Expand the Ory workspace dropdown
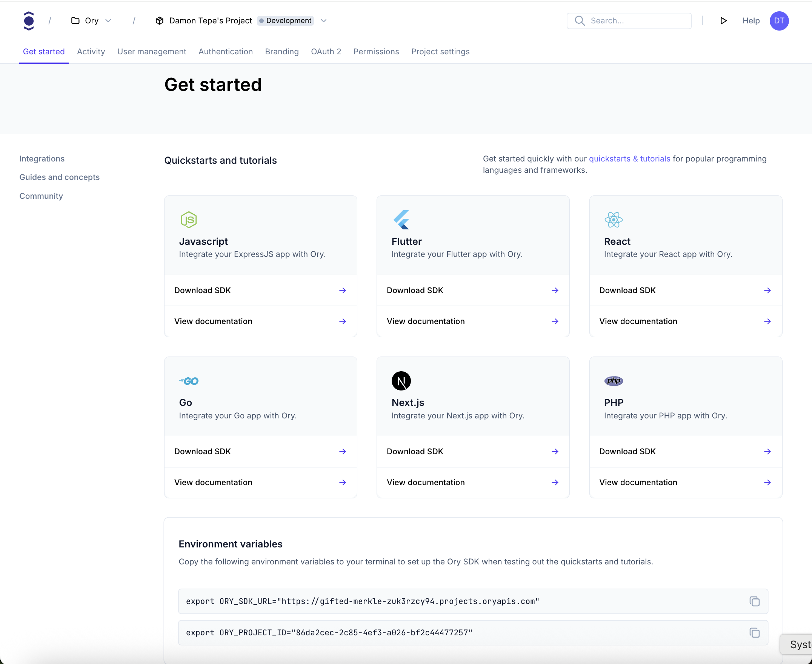The height and width of the screenshot is (664, 812). click(108, 21)
